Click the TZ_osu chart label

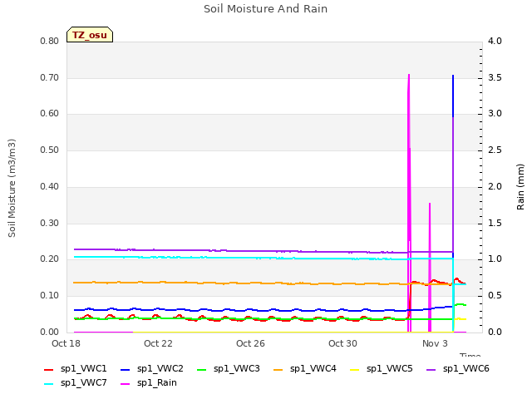90,35
